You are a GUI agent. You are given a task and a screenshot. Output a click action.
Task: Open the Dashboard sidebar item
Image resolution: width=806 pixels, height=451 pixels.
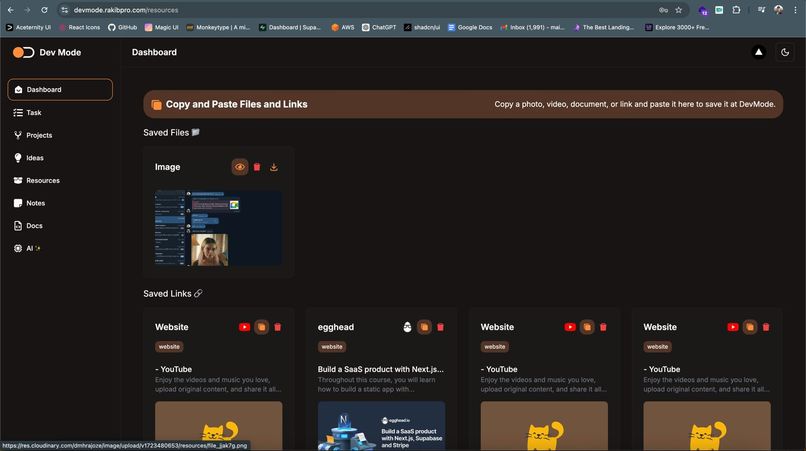click(60, 89)
